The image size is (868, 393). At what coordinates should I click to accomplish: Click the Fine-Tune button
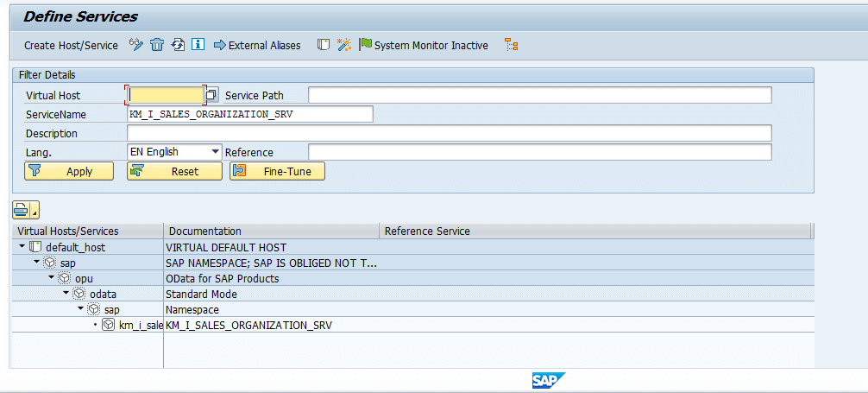click(x=277, y=171)
